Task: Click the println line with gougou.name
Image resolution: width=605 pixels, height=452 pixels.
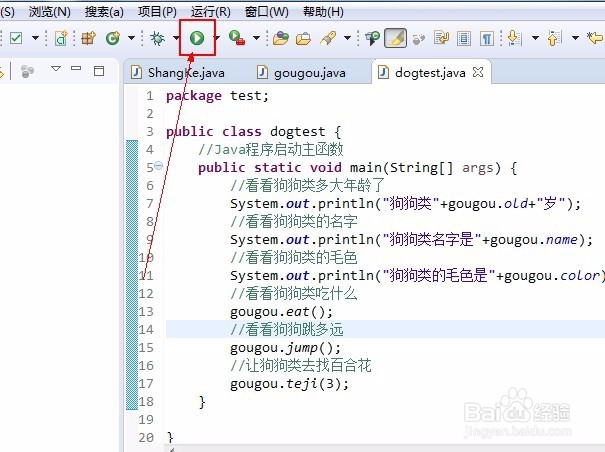Action: tap(411, 240)
